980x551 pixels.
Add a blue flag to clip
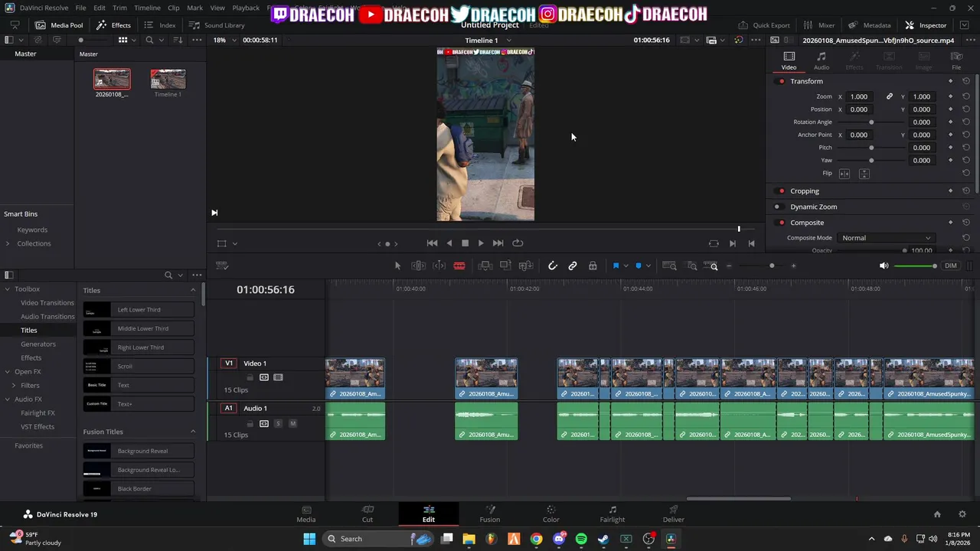[616, 266]
